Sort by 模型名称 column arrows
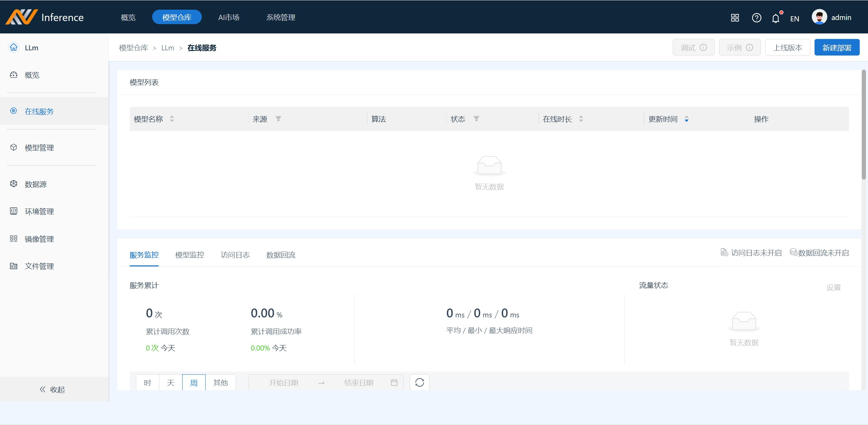This screenshot has width=868, height=425. [x=172, y=119]
